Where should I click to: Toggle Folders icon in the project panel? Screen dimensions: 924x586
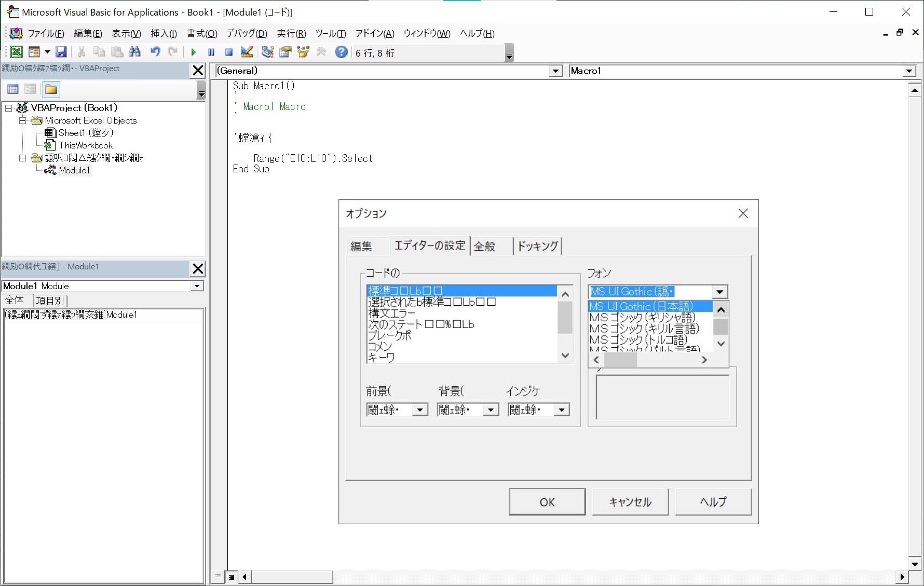tap(51, 89)
